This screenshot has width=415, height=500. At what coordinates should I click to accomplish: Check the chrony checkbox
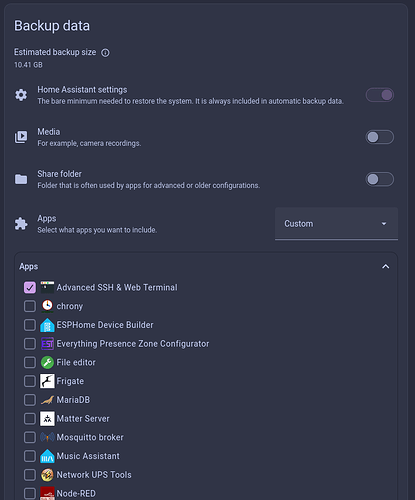pos(30,306)
